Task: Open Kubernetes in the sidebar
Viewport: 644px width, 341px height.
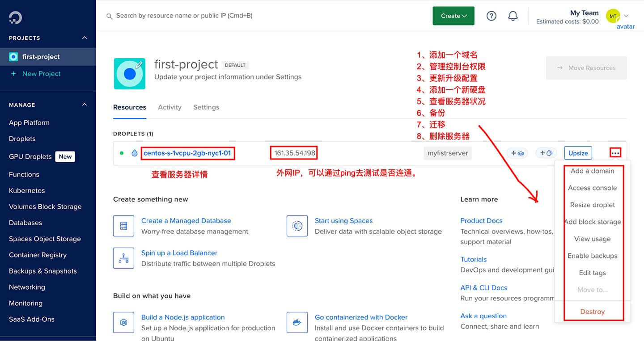Action: (27, 190)
